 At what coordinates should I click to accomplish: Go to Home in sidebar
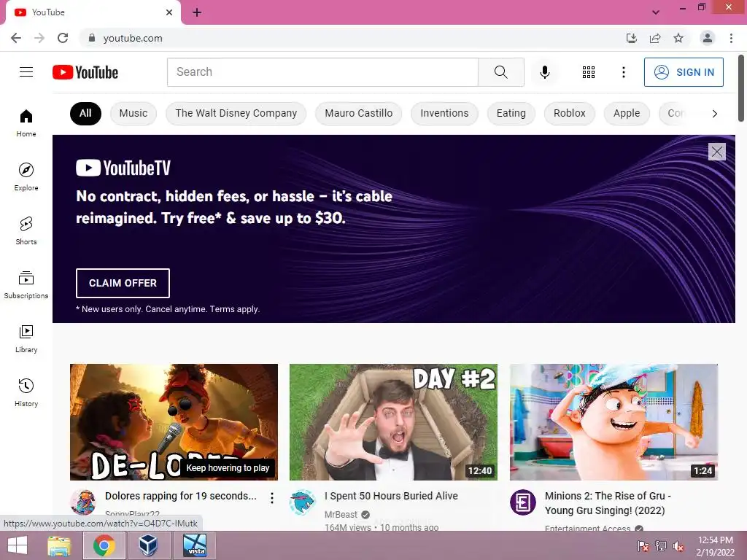[x=26, y=122]
